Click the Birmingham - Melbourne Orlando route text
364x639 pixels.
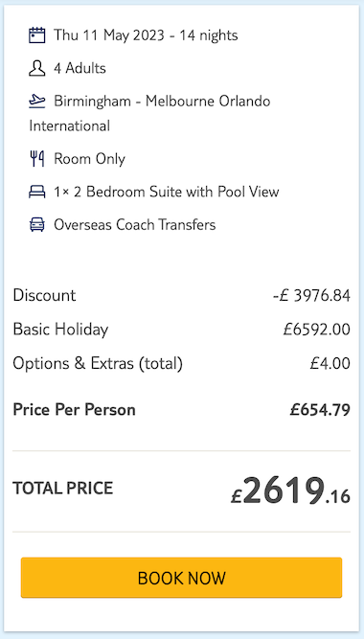point(162,101)
